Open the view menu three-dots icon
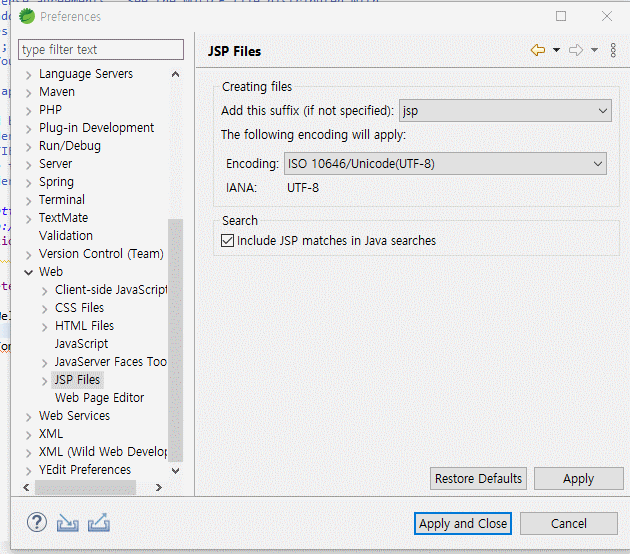 (613, 50)
